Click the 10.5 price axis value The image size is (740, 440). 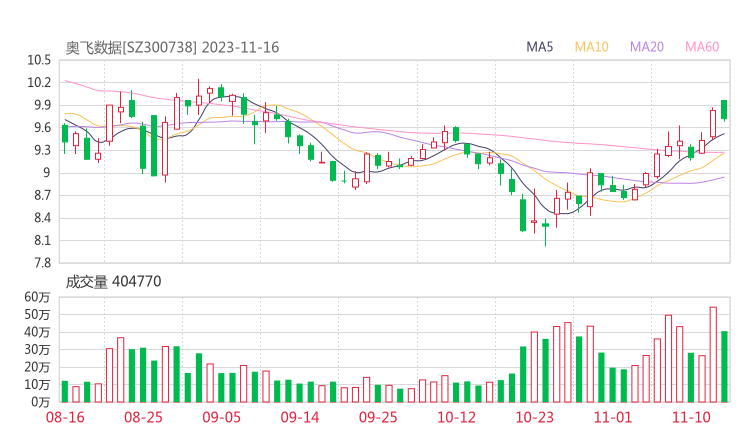[x=39, y=60]
